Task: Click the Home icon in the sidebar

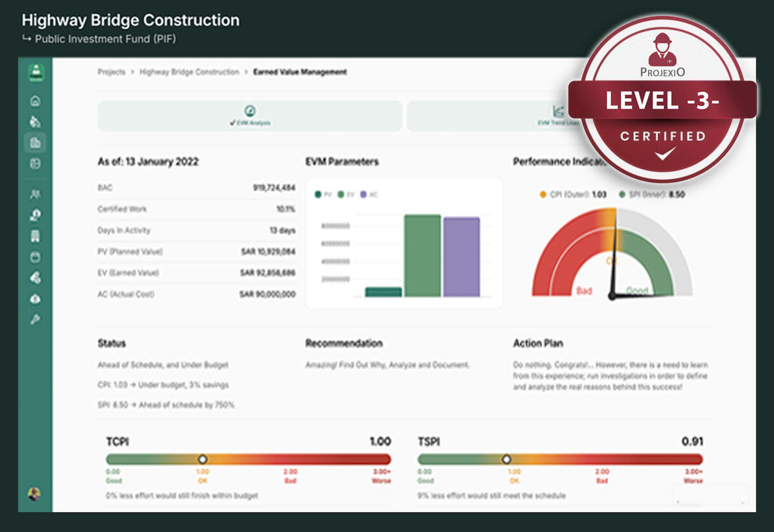Action: coord(35,100)
